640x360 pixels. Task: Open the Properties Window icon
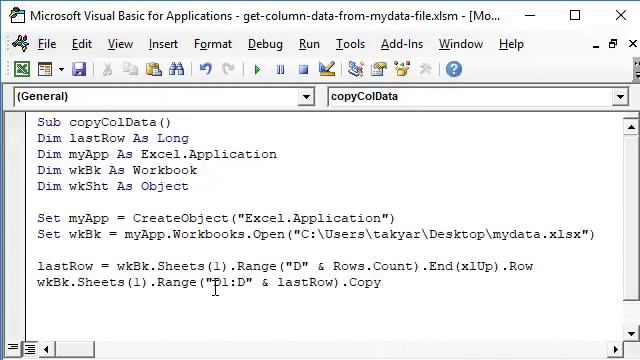point(379,69)
